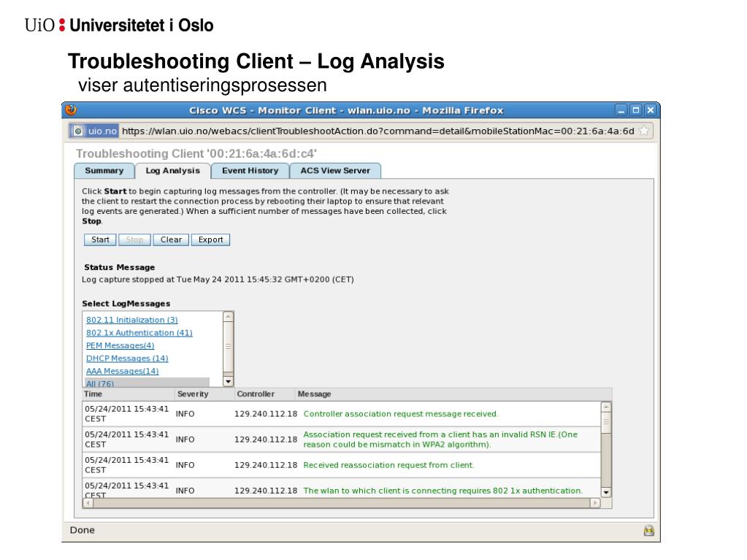Screen dimensions: 747x560
Task: Switch to the Summary tab
Action: (104, 171)
